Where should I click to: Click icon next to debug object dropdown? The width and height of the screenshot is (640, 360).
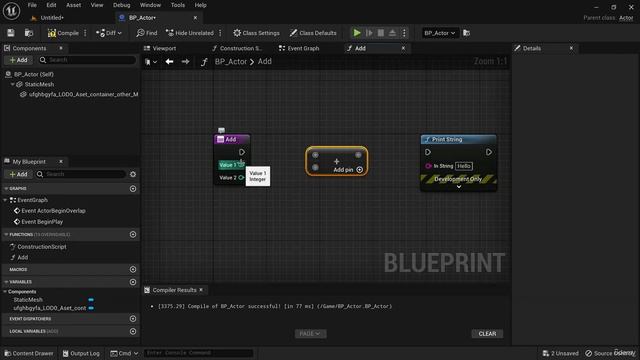(467, 33)
